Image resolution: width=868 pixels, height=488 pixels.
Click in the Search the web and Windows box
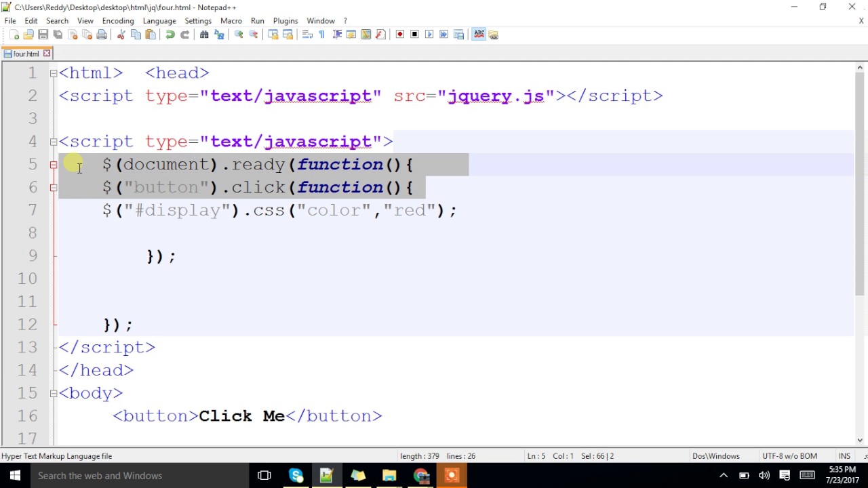click(139, 476)
